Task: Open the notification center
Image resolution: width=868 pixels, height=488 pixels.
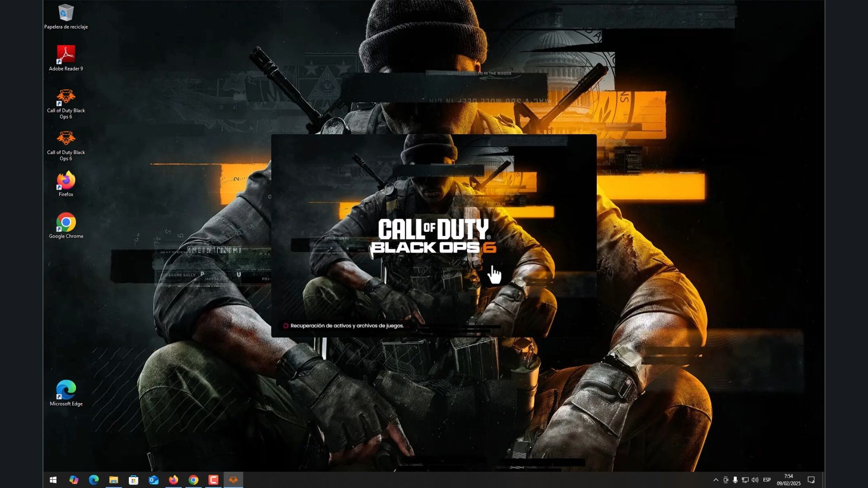Action: point(811,480)
